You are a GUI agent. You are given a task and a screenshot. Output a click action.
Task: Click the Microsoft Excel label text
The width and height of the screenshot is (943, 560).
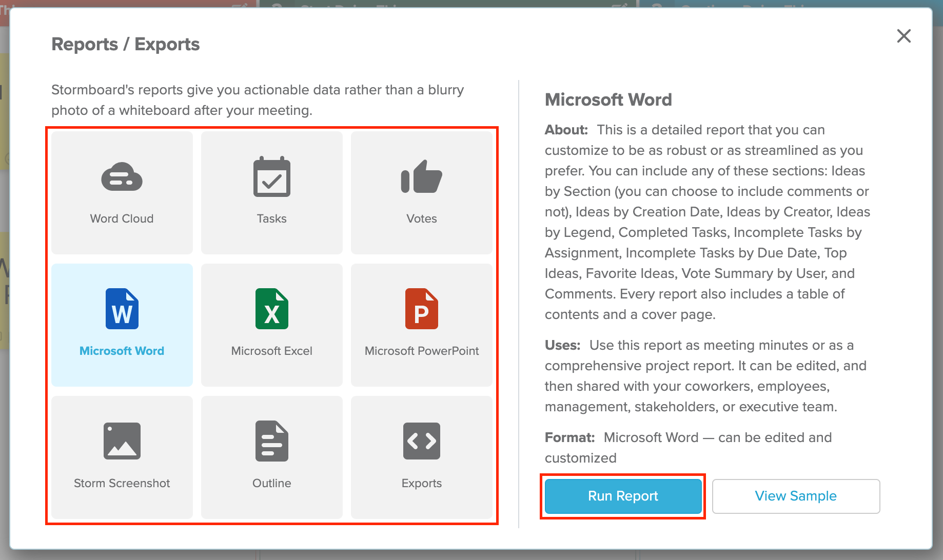pyautogui.click(x=272, y=351)
